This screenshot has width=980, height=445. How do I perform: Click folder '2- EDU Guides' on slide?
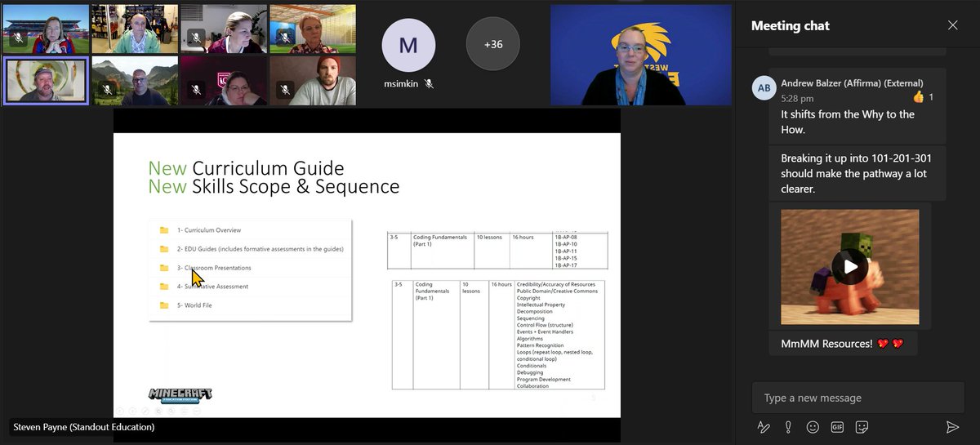[x=251, y=249]
